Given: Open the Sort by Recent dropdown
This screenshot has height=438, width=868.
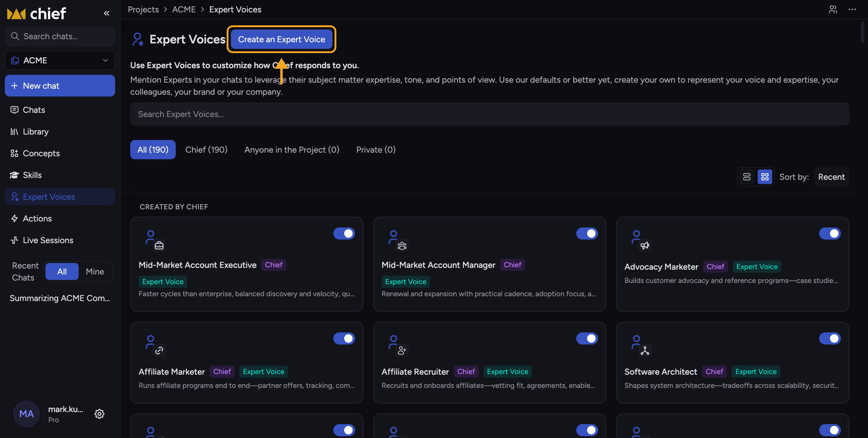Looking at the screenshot, I should tap(831, 177).
